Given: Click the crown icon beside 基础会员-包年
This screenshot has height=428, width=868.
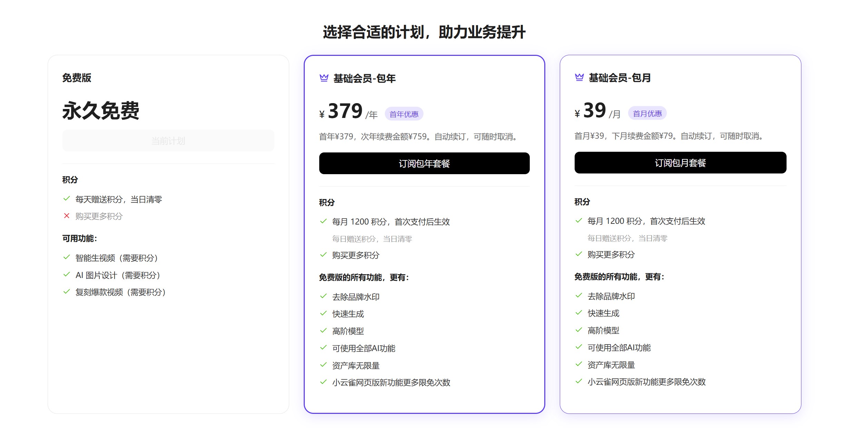Looking at the screenshot, I should 323,78.
